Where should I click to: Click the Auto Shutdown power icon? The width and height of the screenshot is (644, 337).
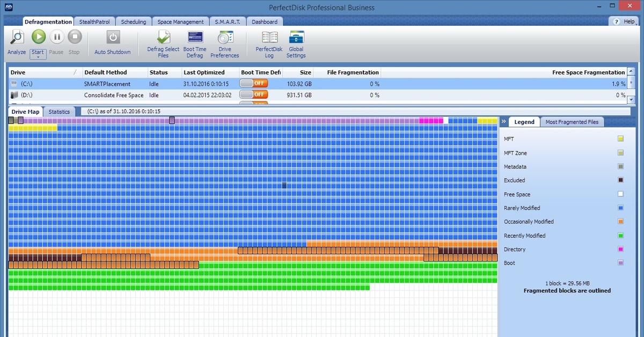[x=112, y=38]
